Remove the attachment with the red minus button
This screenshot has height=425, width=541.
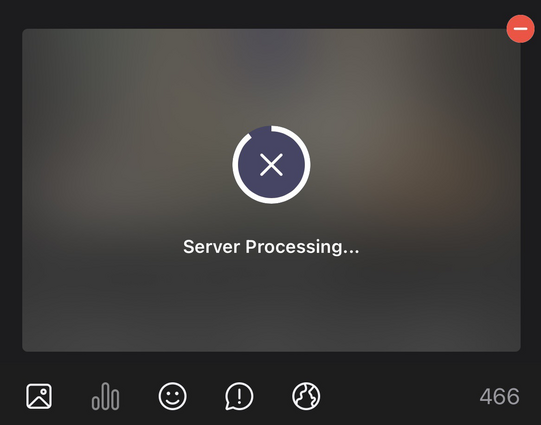(520, 29)
